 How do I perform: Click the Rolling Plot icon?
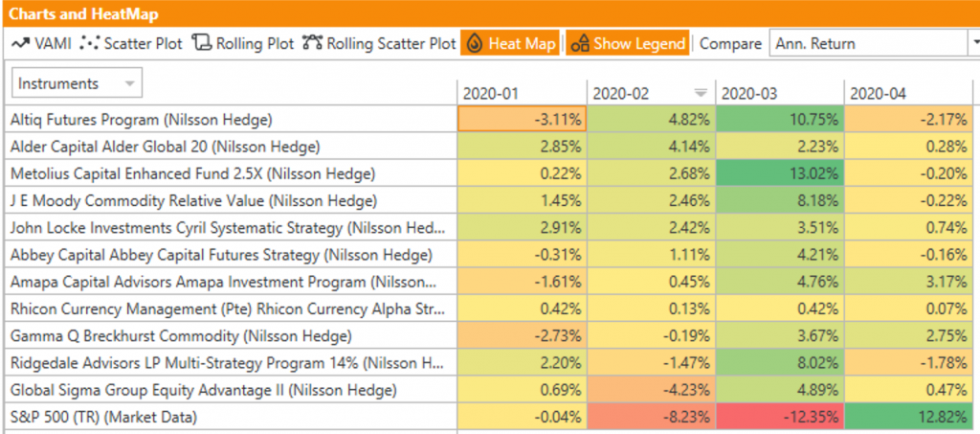coord(201,43)
